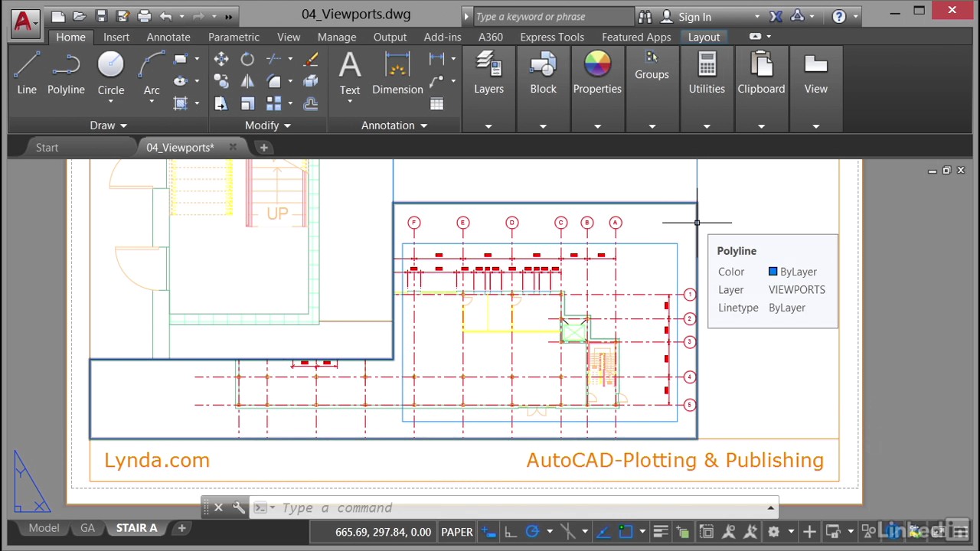Open the Express Tools tab

pos(552,37)
